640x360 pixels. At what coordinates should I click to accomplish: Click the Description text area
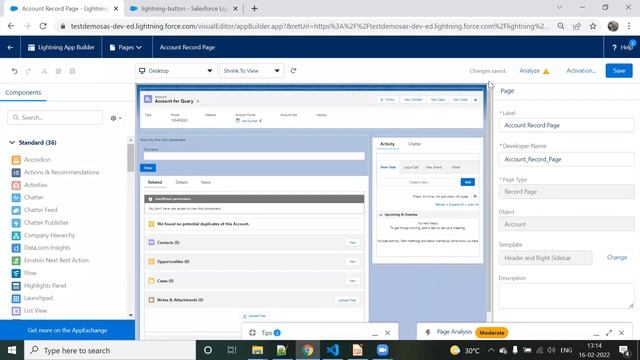pyautogui.click(x=566, y=296)
